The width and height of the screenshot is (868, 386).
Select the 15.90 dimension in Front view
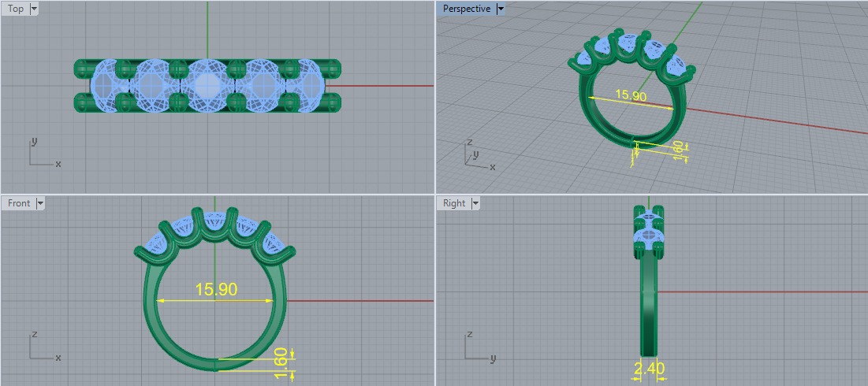(x=216, y=289)
